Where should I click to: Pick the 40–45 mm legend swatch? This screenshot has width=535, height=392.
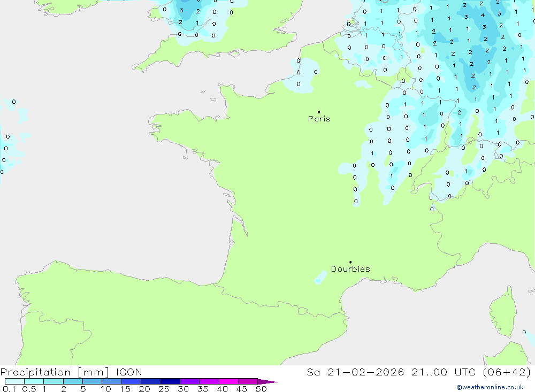228,381
